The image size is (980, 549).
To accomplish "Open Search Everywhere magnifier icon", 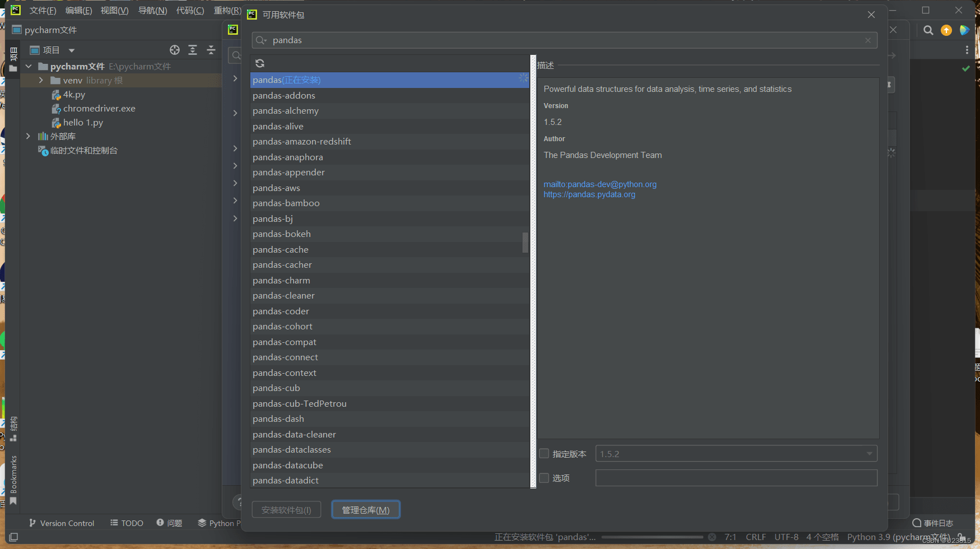I will pyautogui.click(x=928, y=30).
